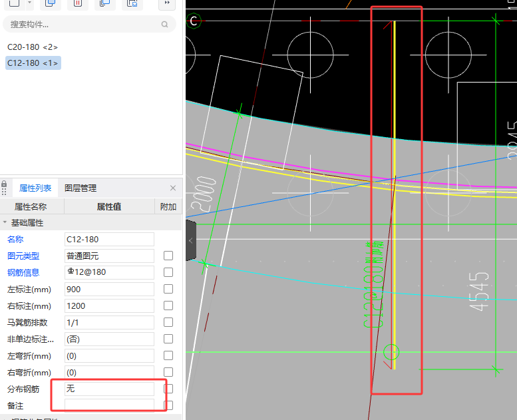Image resolution: width=517 pixels, height=420 pixels.
Task: Open the 图元类型 value field 普通图元
Action: click(x=109, y=256)
